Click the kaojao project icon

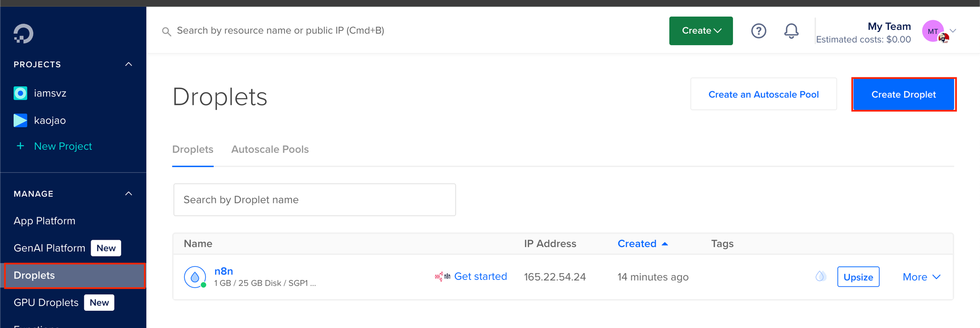21,120
